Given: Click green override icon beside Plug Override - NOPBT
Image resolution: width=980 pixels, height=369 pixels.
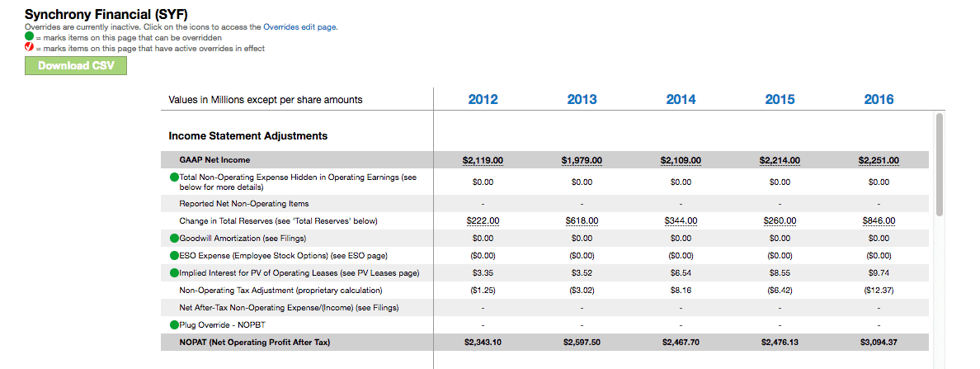Looking at the screenshot, I should [174, 325].
